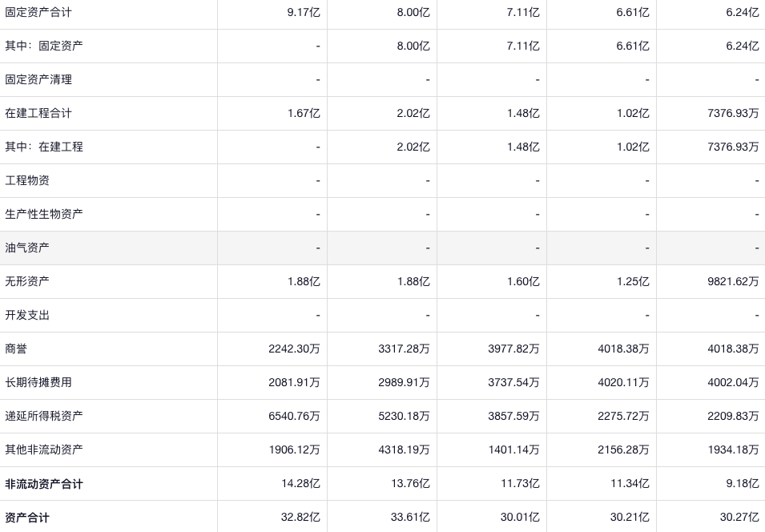765x532 pixels.
Task: Click the 固定资产合计 row label
Action: click(38, 12)
